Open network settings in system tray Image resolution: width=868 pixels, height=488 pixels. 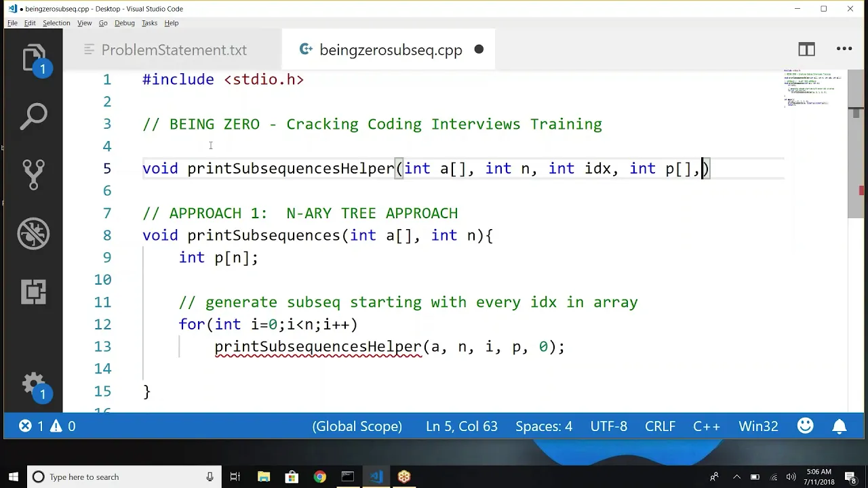tap(774, 477)
